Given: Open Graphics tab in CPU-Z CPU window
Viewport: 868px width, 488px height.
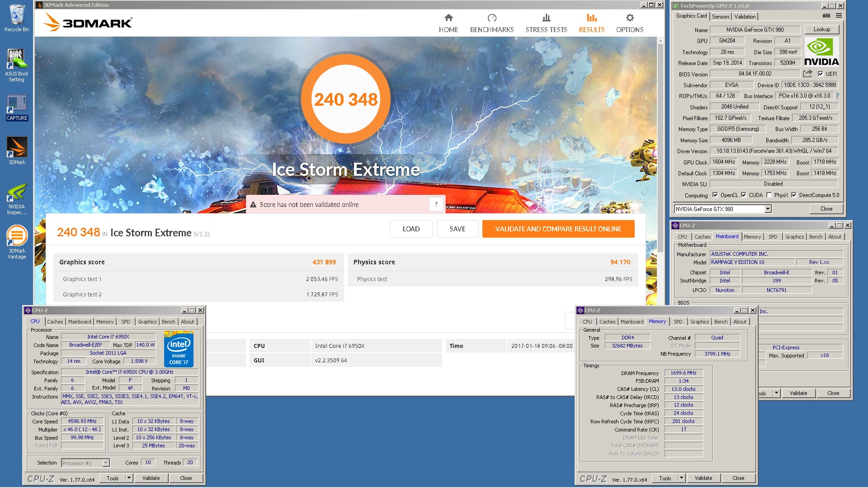Looking at the screenshot, I should (x=147, y=322).
